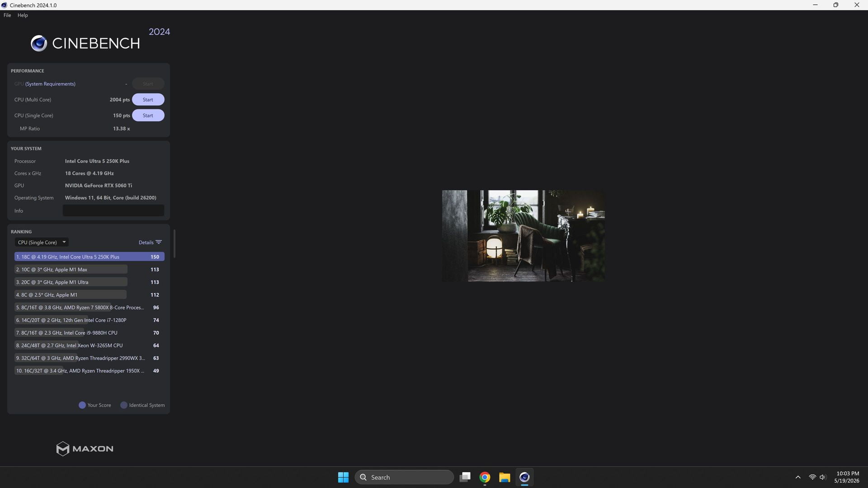Viewport: 868px width, 488px height.
Task: Click the rendered room scene thumbnail
Action: coord(523,236)
